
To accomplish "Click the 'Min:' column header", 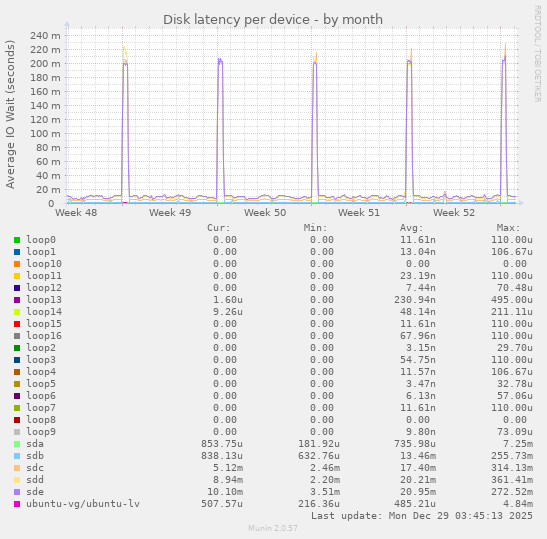I will 315,228.
